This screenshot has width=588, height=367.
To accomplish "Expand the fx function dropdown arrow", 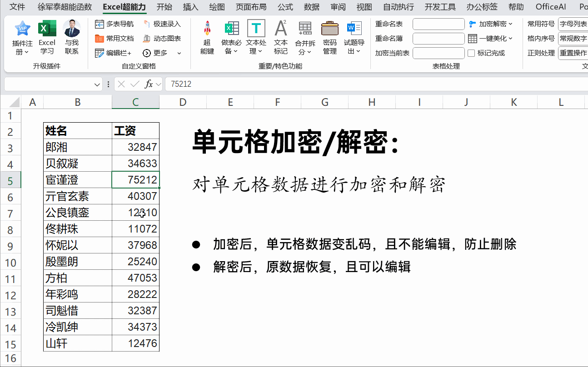I will click(158, 84).
